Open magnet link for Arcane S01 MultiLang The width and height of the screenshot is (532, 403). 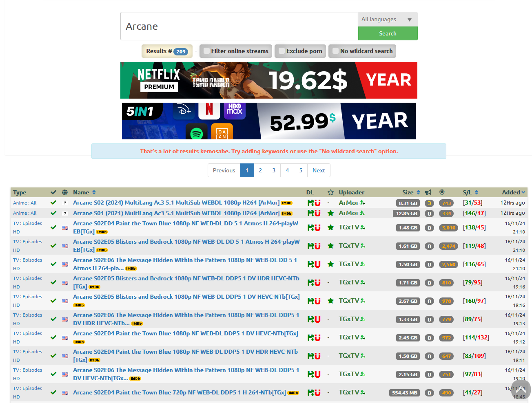[317, 213]
